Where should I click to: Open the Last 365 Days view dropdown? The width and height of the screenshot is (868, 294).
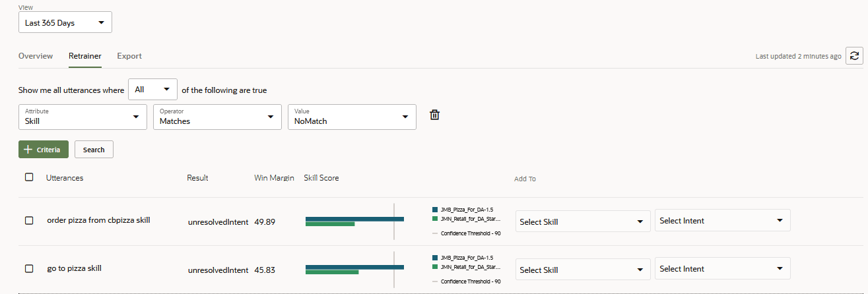(65, 23)
